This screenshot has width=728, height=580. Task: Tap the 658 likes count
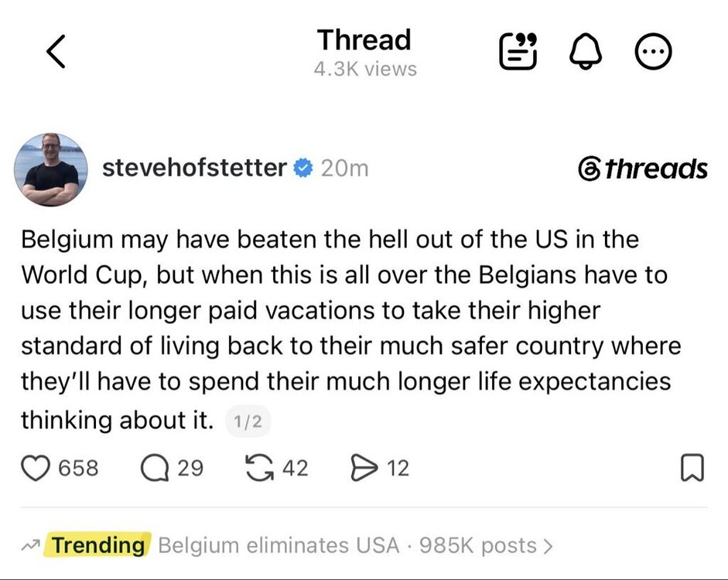78,468
